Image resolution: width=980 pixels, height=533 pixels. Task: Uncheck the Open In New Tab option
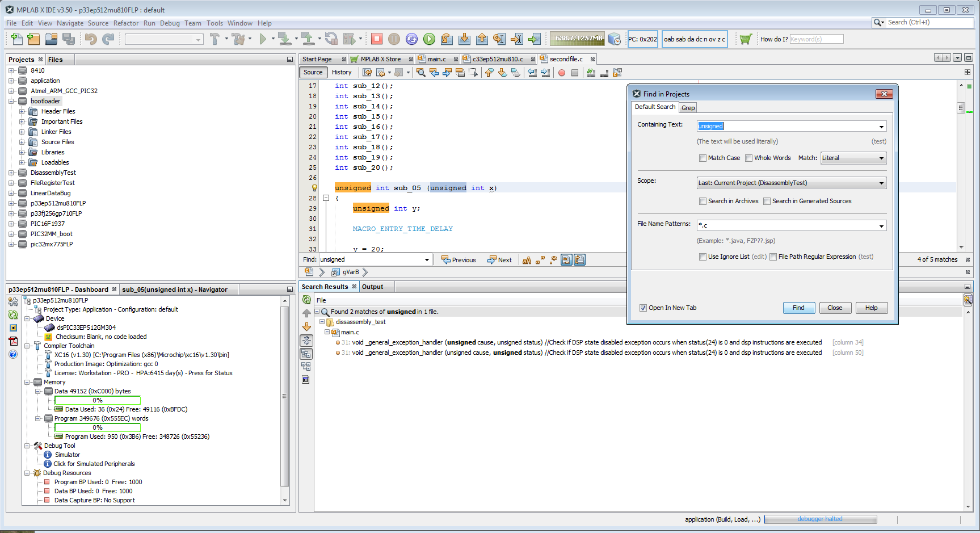tap(643, 308)
